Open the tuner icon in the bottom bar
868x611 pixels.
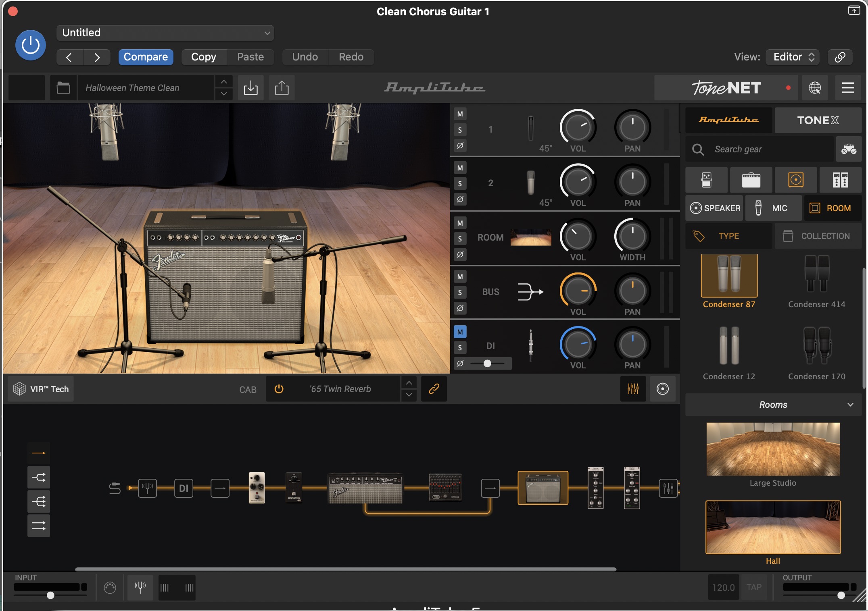click(x=140, y=587)
